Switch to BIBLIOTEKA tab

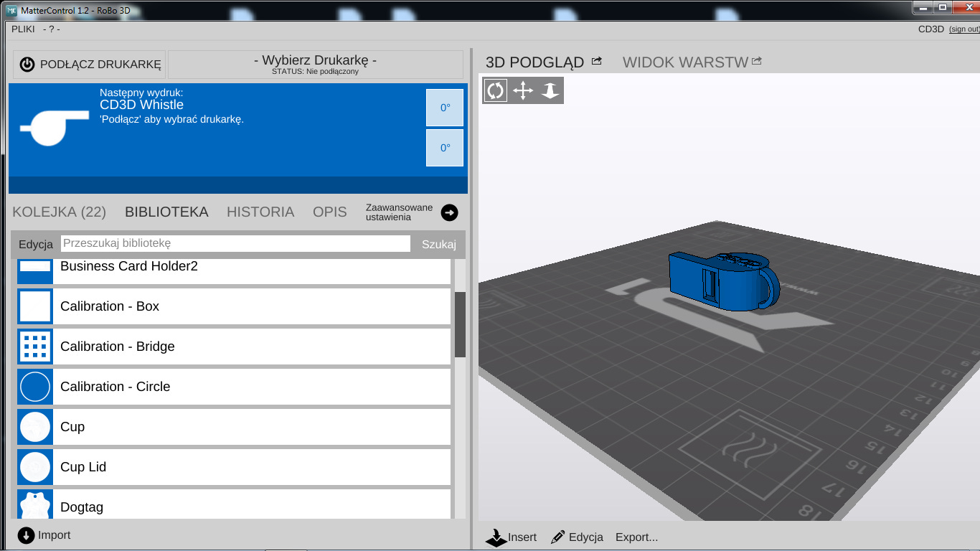(x=166, y=212)
